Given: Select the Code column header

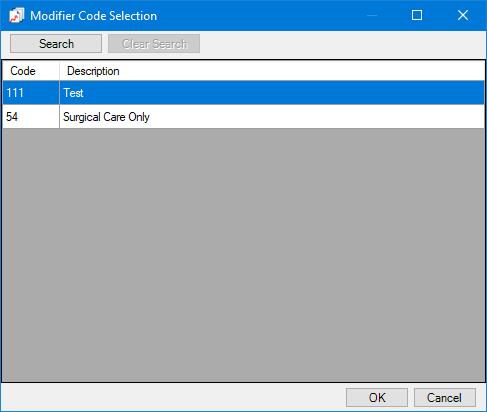Looking at the screenshot, I should click(31, 71).
